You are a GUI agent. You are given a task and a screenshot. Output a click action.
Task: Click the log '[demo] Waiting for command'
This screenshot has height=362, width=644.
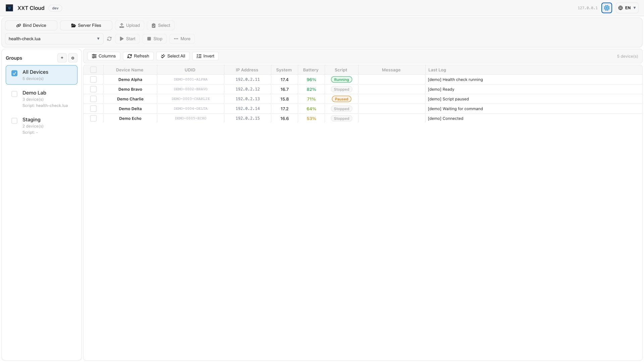[455, 109]
